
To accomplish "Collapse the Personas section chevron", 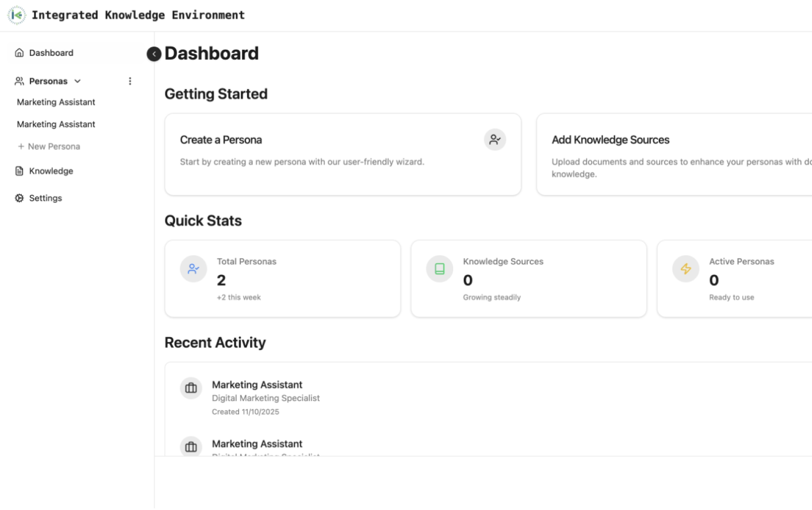I will pyautogui.click(x=78, y=81).
